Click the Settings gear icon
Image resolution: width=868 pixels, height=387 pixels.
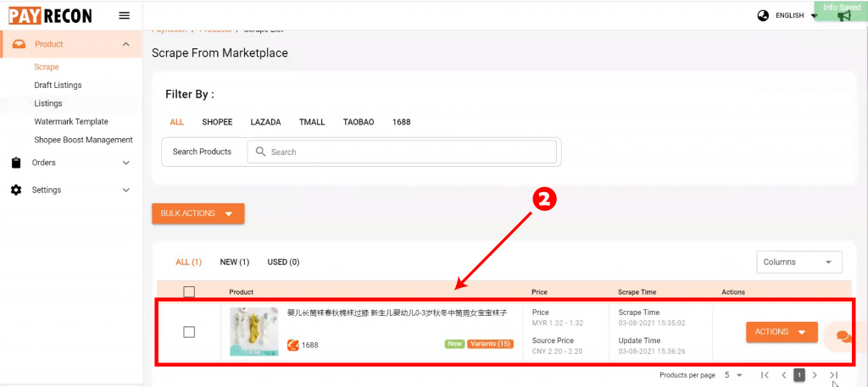[16, 190]
